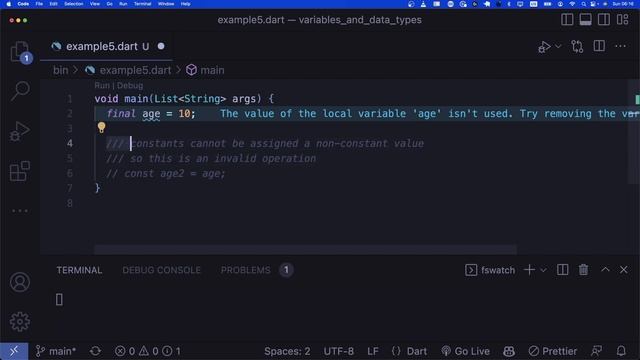Viewport: 640px width, 360px height.
Task: Open the Extensions view
Action: 20,171
